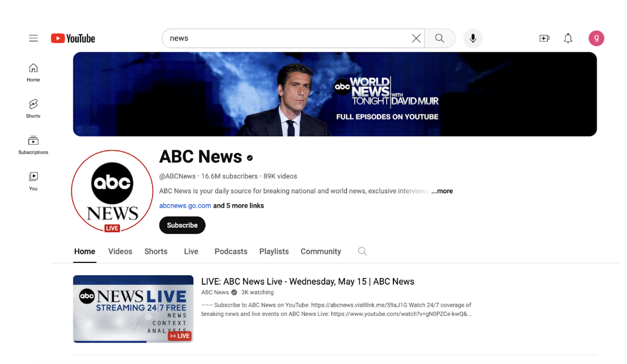Switch to the Playlists tab
The image size is (627, 364).
pos(274,252)
